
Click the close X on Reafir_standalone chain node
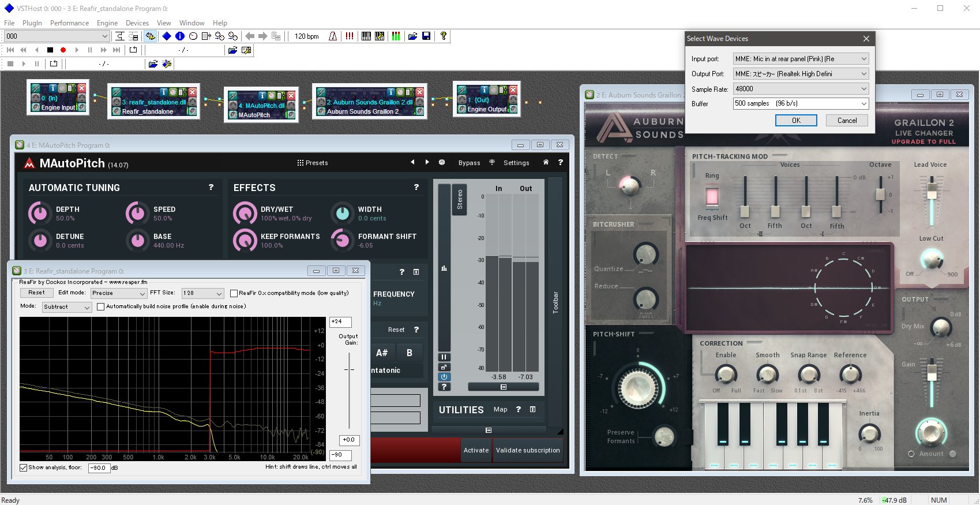(193, 92)
